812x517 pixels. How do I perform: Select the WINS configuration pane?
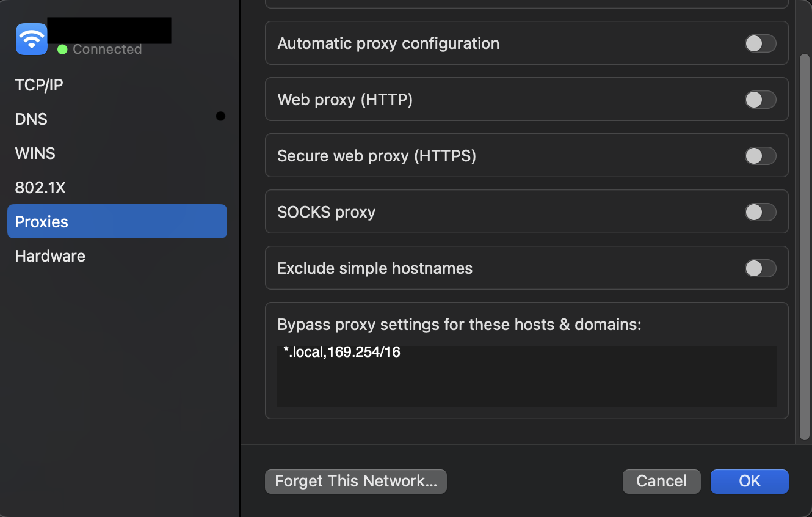[x=35, y=153]
